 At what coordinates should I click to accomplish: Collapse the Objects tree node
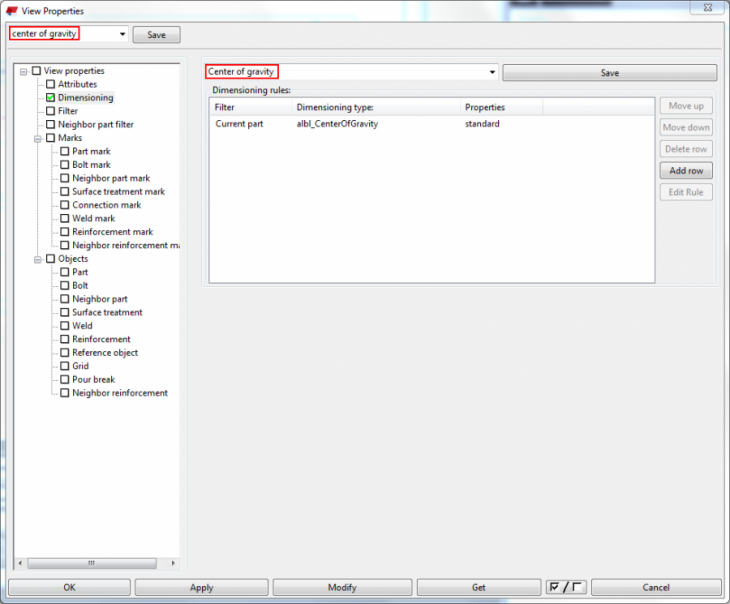pos(38,260)
